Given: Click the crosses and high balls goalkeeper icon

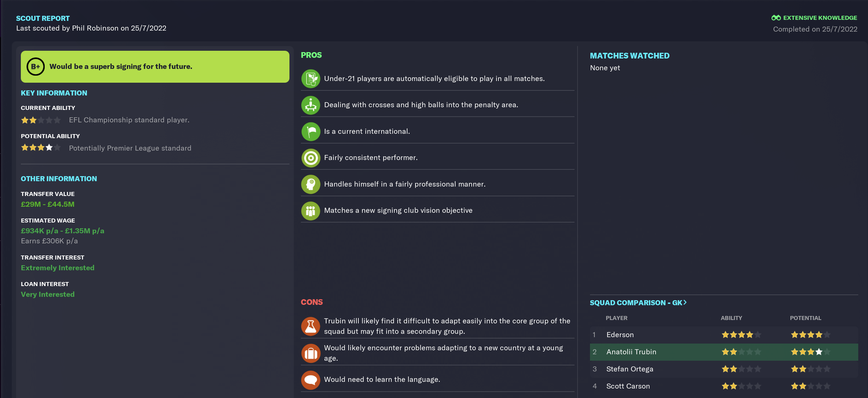Looking at the screenshot, I should (310, 105).
